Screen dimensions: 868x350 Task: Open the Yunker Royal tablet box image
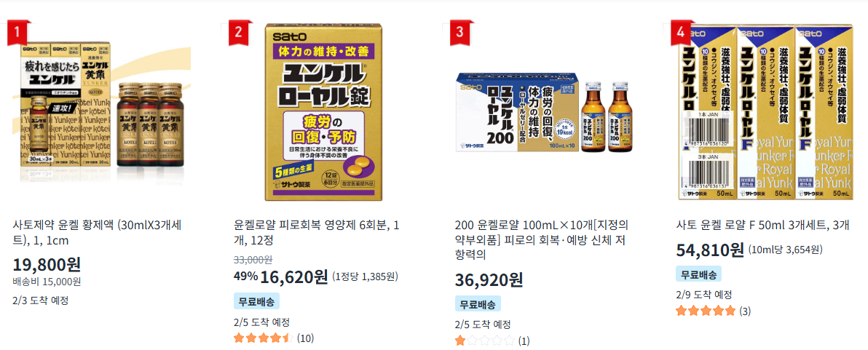point(321,112)
